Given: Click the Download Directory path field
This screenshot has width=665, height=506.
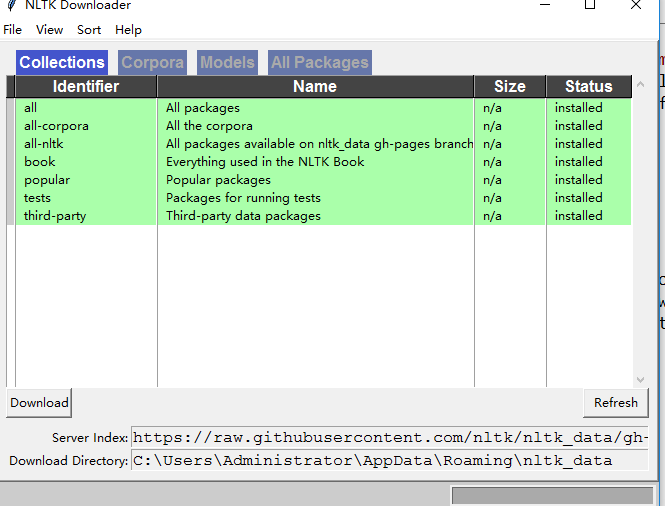Looking at the screenshot, I should click(390, 460).
